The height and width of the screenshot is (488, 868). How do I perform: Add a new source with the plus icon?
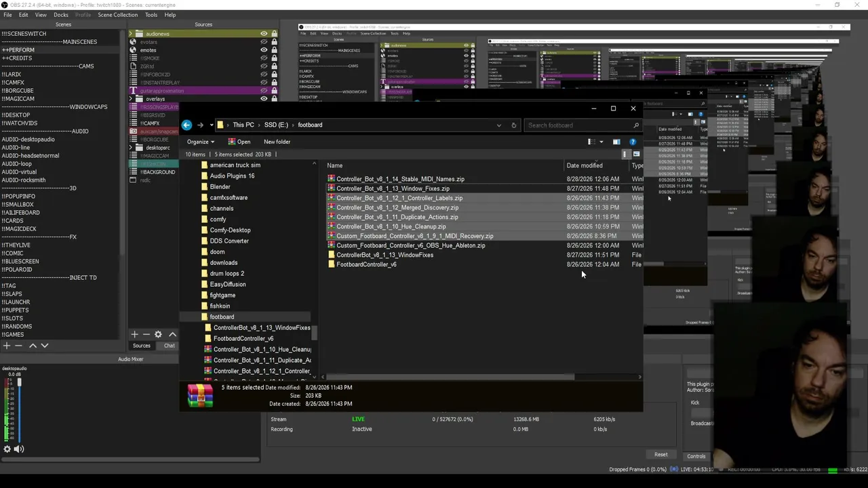click(x=134, y=334)
